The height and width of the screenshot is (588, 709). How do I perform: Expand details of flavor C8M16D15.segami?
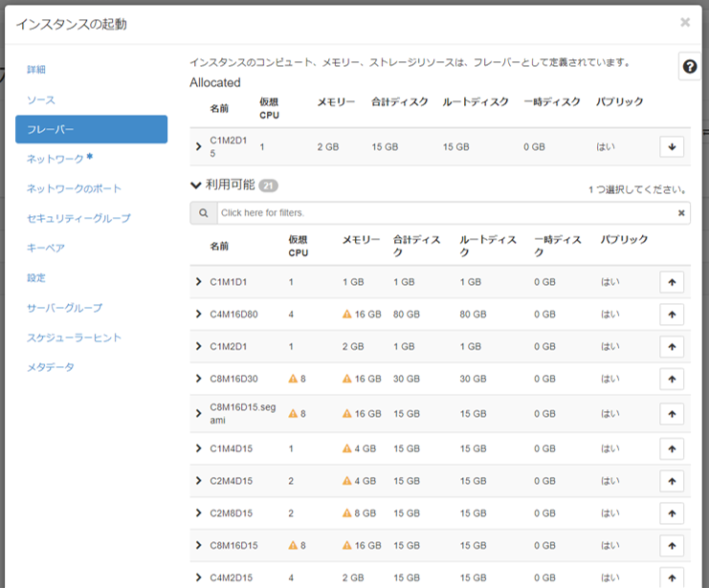198,413
